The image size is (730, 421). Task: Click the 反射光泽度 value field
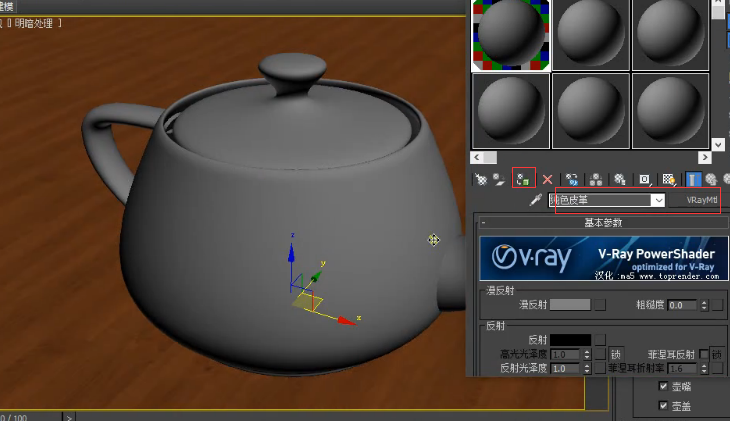[x=565, y=368]
